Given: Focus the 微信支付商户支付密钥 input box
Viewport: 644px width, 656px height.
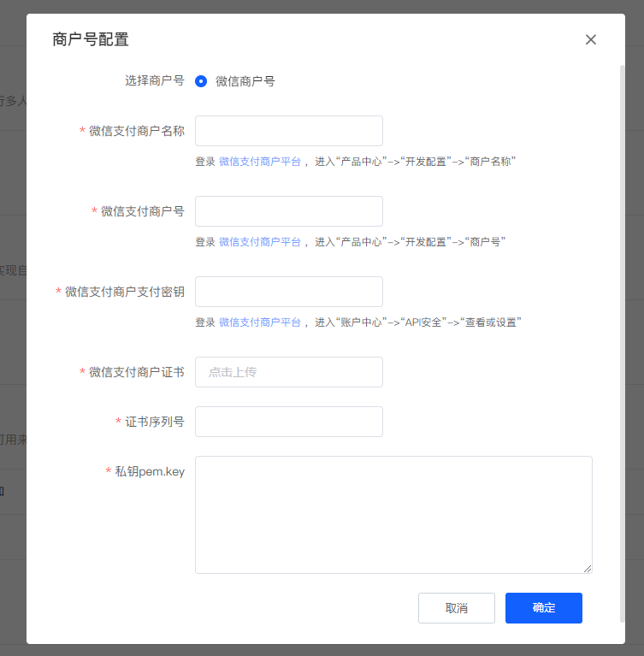Looking at the screenshot, I should (288, 292).
